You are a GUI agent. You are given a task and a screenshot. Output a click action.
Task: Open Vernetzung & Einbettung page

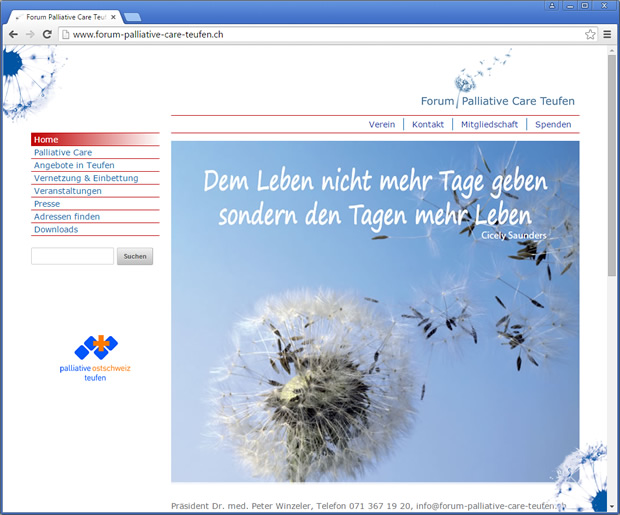pos(86,178)
